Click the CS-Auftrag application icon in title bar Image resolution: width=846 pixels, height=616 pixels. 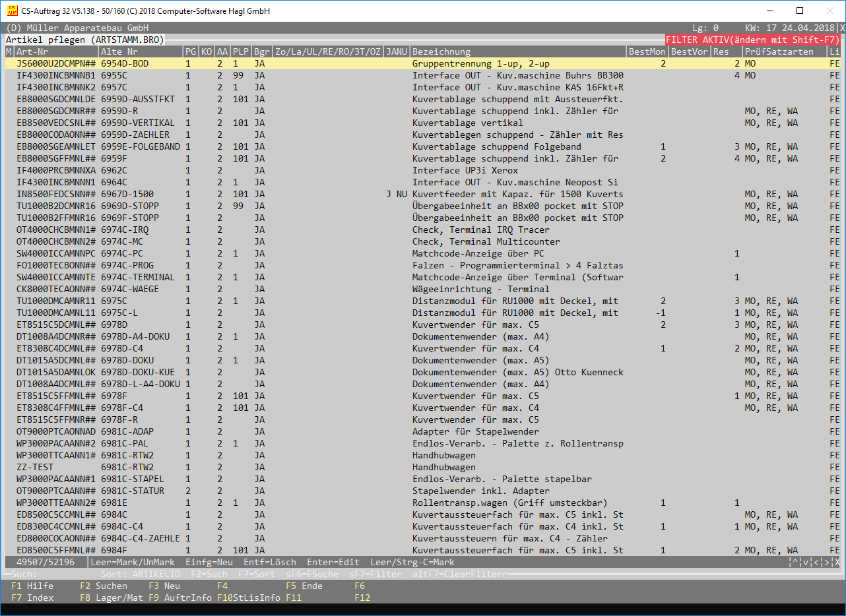(x=11, y=11)
